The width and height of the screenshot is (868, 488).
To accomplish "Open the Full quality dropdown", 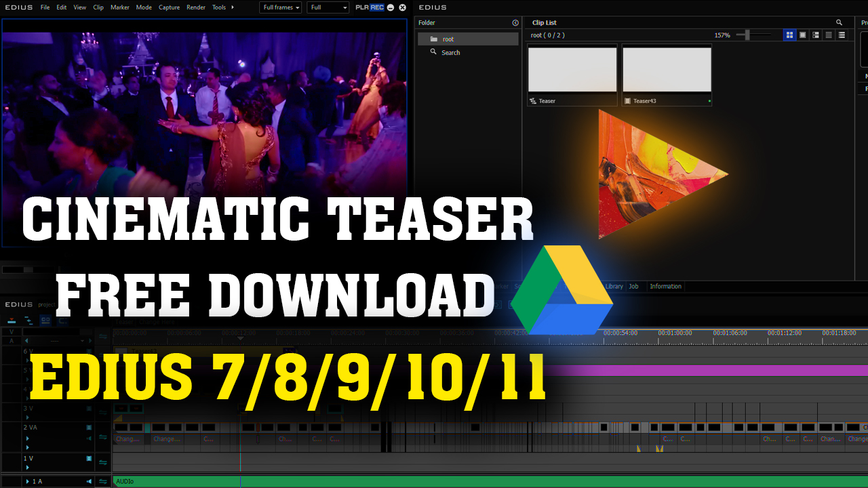I will pos(328,7).
